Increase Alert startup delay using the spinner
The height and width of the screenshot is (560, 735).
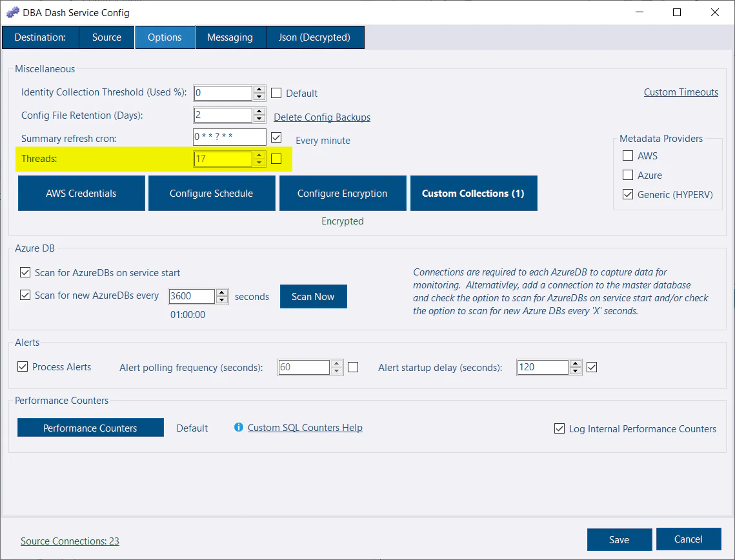575,363
